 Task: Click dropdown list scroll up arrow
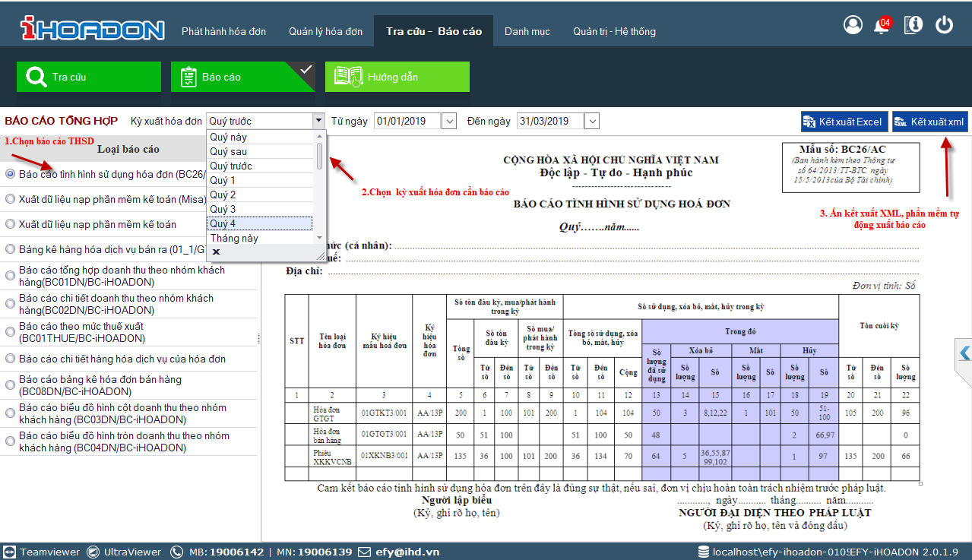320,136
